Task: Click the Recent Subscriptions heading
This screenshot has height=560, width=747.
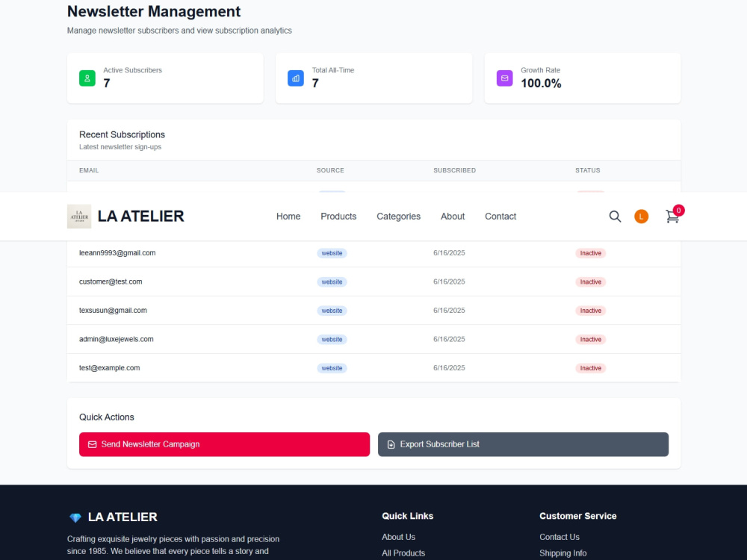Action: pyautogui.click(x=122, y=134)
